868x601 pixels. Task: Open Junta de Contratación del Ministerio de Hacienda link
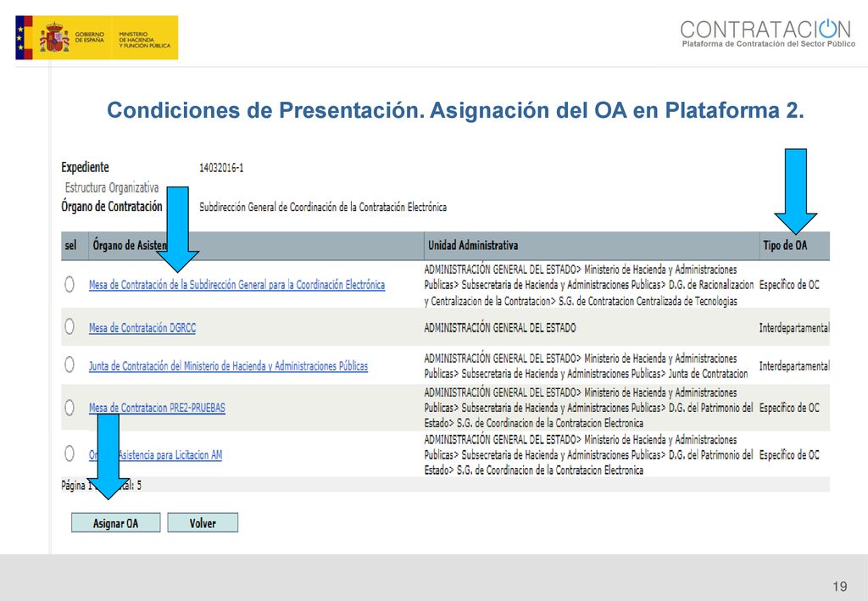(228, 366)
